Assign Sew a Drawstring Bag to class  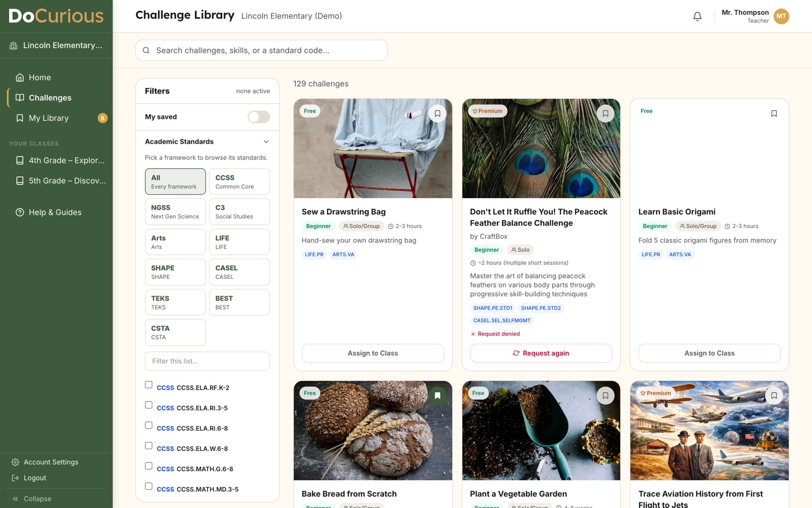[373, 353]
